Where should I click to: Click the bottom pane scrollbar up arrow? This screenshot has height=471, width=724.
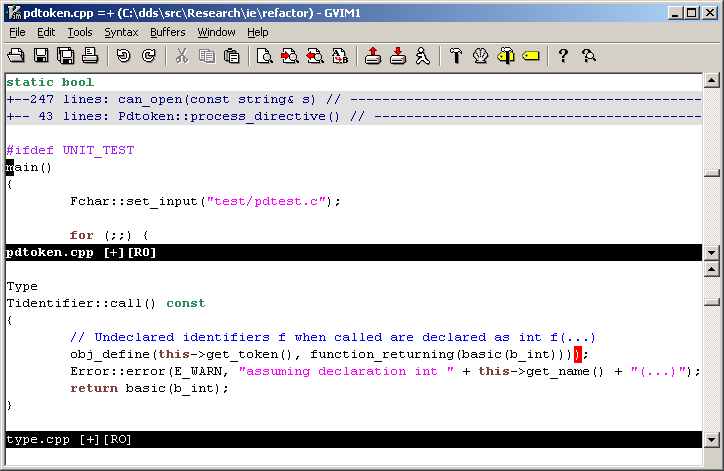click(x=712, y=269)
